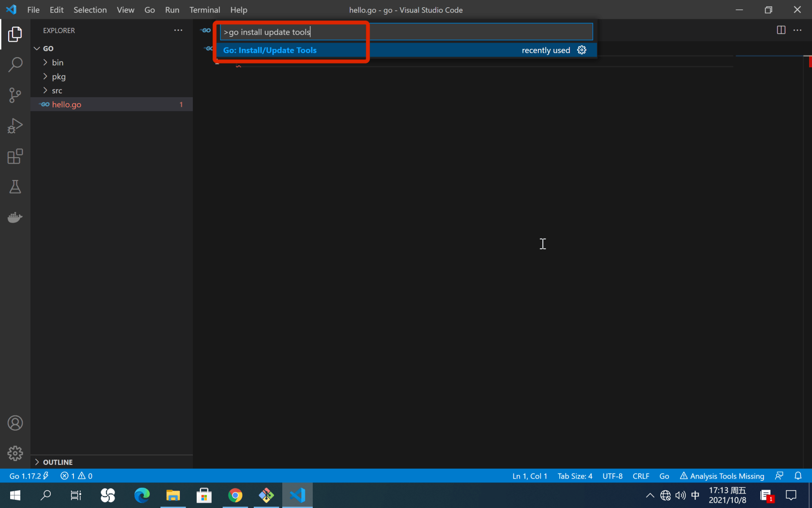Click the VS Code logo in title bar
The height and width of the screenshot is (508, 812).
(11, 10)
